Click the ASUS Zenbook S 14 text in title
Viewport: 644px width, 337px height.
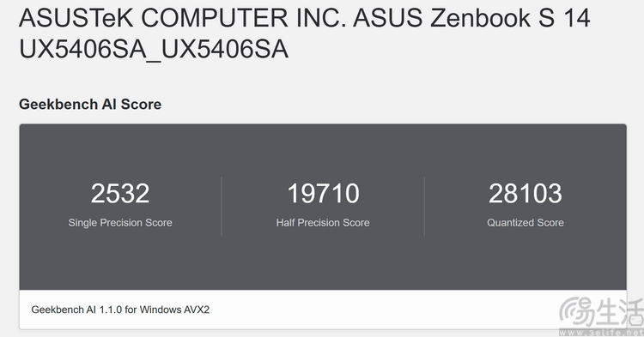coord(471,18)
